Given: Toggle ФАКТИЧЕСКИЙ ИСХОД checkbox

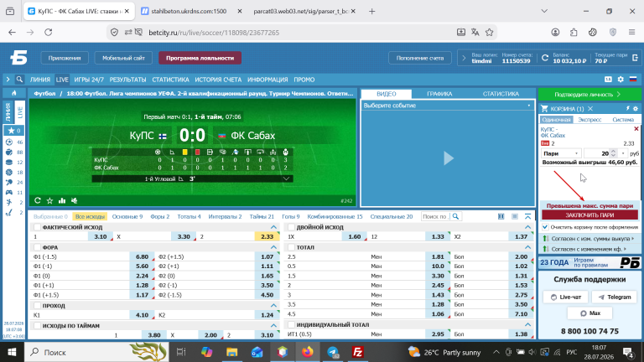Looking at the screenshot, I should pyautogui.click(x=38, y=227).
